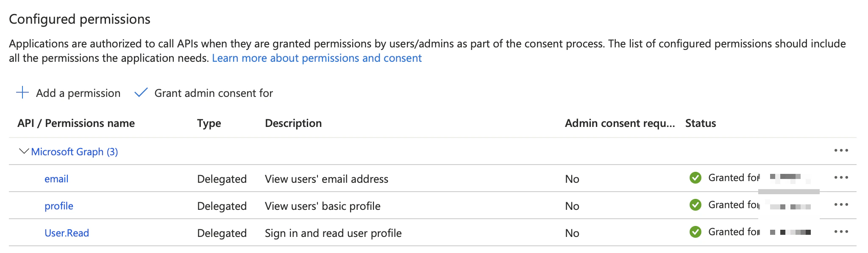
Task: Click the green granted status icon for User.Read
Action: tap(695, 232)
